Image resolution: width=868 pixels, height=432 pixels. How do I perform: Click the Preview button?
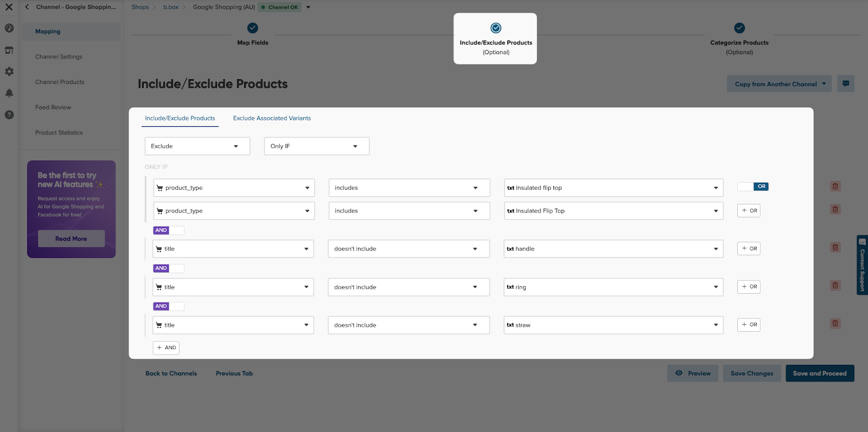[693, 373]
